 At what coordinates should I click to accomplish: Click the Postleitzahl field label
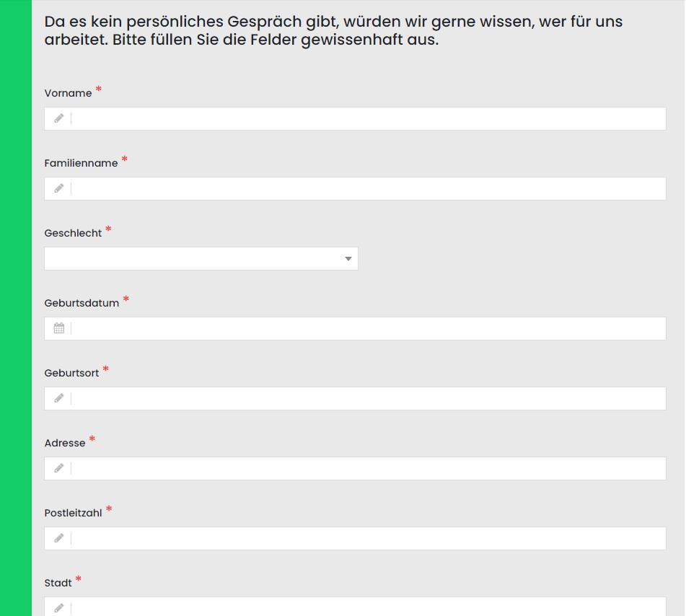pos(73,513)
